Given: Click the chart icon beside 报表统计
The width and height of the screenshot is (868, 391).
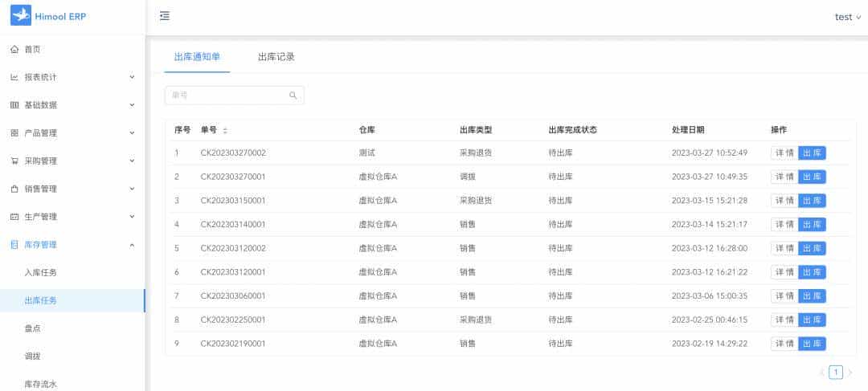Looking at the screenshot, I should point(15,77).
